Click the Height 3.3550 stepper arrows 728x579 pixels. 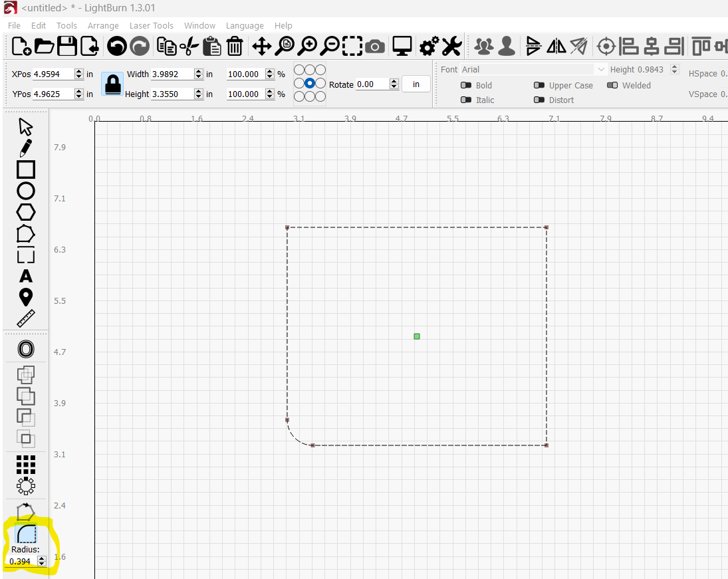click(198, 94)
